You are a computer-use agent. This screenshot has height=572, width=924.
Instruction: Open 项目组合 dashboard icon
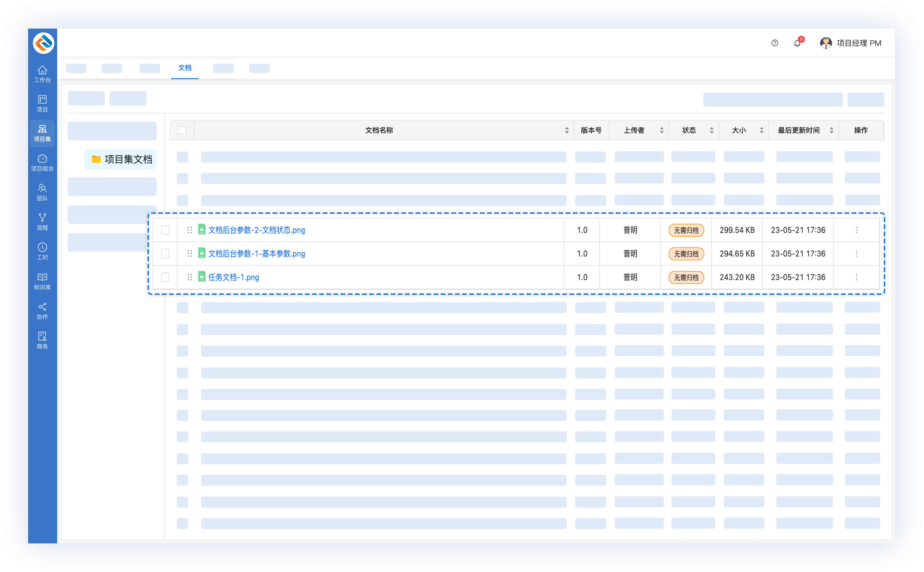(x=42, y=163)
